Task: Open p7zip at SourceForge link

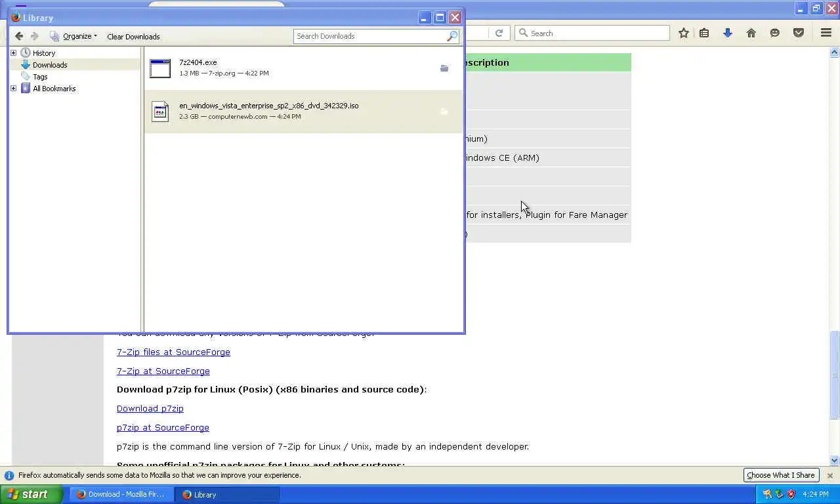Action: tap(163, 428)
